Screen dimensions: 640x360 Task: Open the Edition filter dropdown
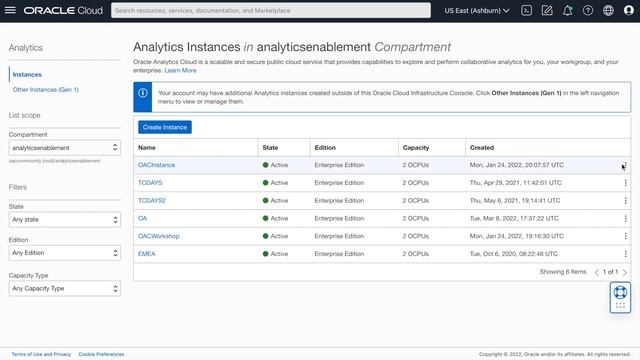pyautogui.click(x=64, y=253)
